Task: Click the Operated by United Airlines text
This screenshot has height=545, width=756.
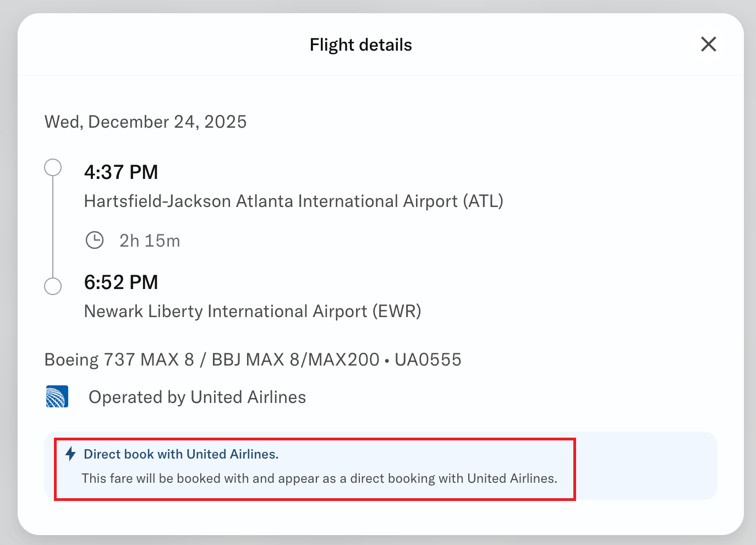Action: 197,397
